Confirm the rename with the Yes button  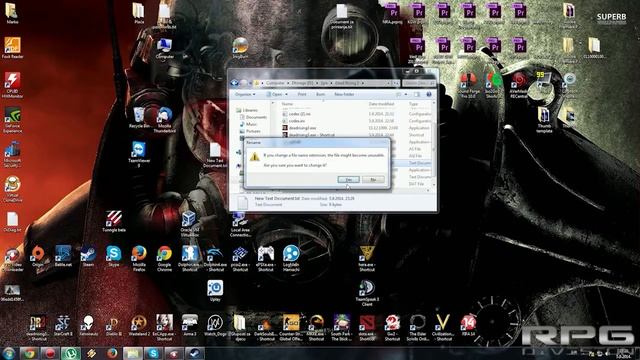349,180
